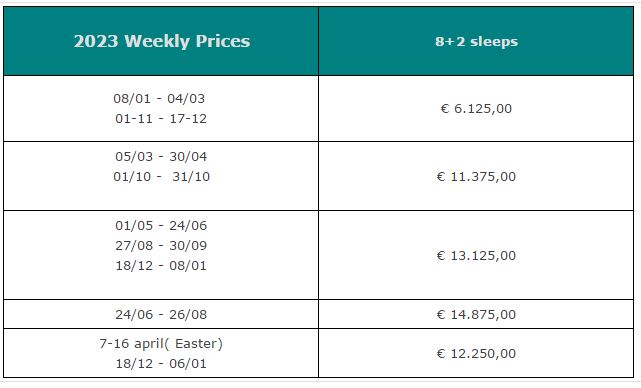This screenshot has width=641, height=388.
Task: Select the 08/01 - 04/03 date range
Action: [x=159, y=99]
